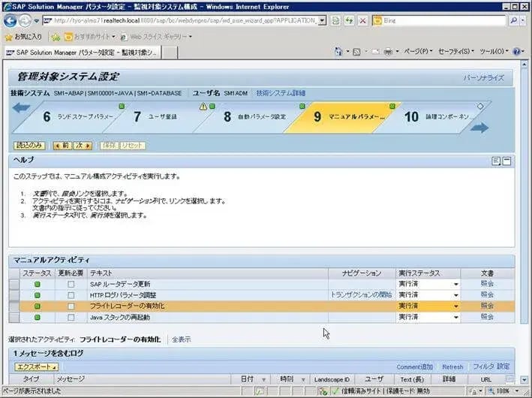Open the エクスポート export dropdown button
532x398 pixels.
tap(36, 366)
